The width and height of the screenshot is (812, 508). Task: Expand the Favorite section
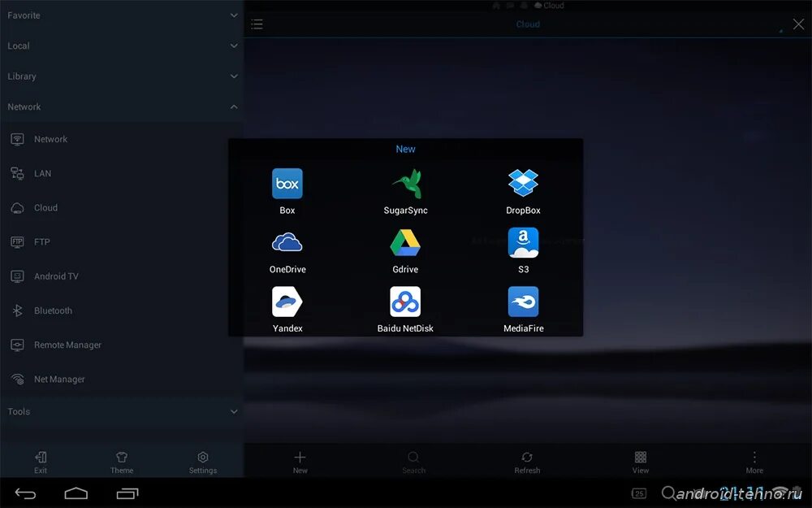[122, 15]
